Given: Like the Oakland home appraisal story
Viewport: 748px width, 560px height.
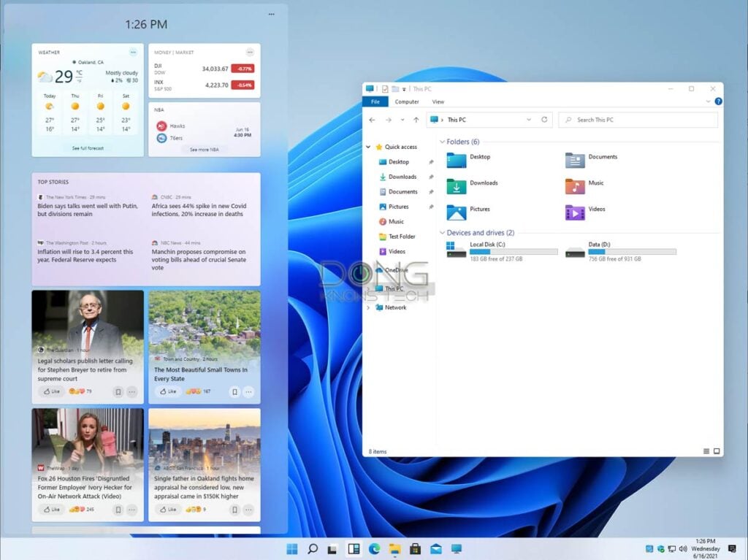Looking at the screenshot, I should tap(168, 510).
